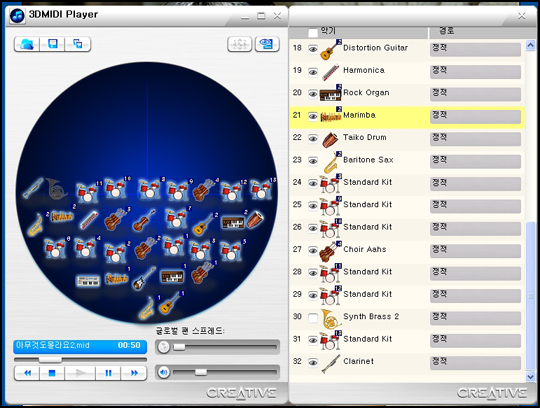Click the instrument list scroll down arrow
The image size is (540, 408).
coord(530,377)
